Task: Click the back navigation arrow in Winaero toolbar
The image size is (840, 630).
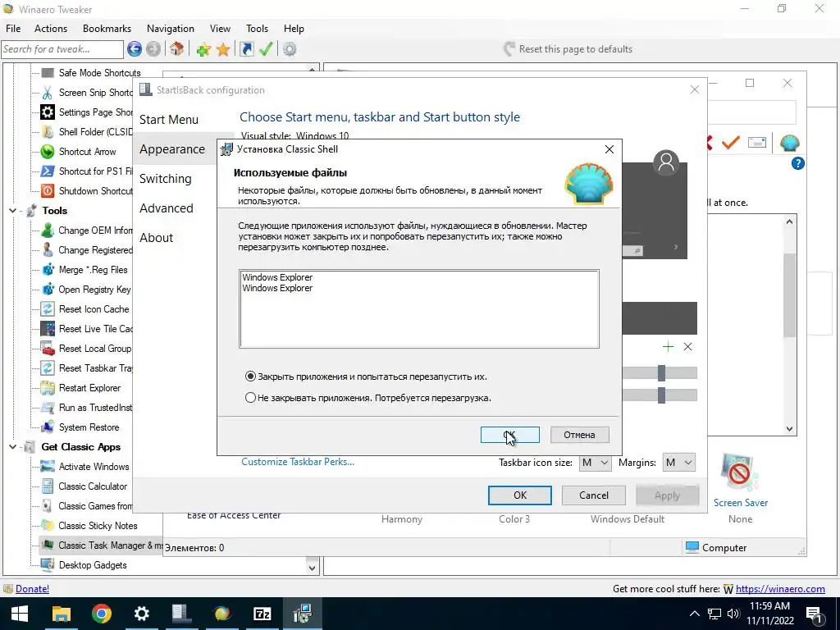Action: pyautogui.click(x=135, y=49)
